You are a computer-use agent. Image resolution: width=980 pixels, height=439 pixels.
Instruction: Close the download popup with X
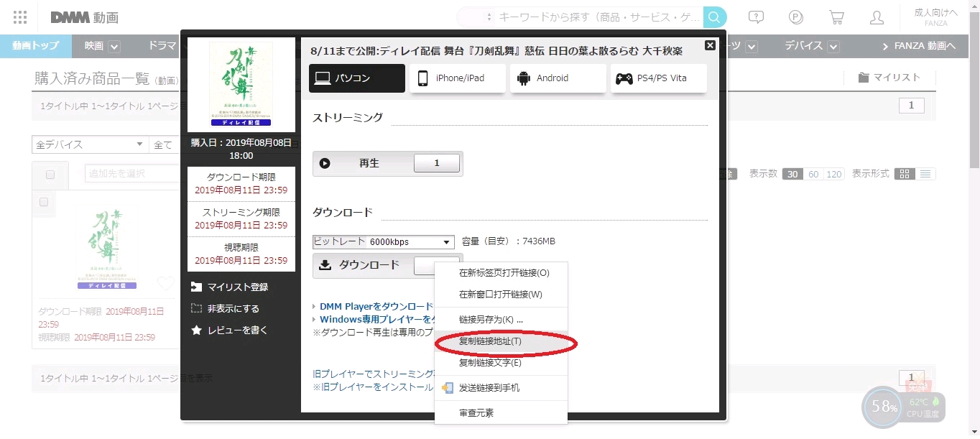point(710,45)
